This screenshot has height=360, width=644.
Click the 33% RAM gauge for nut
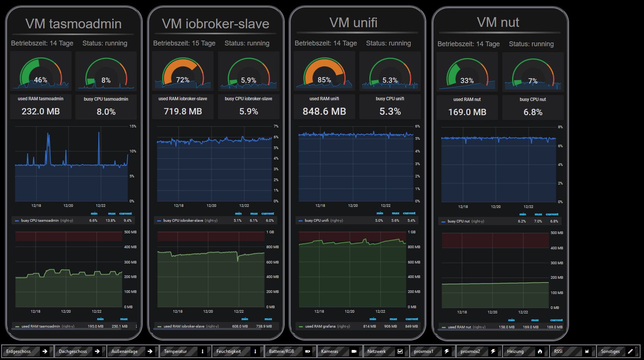(467, 72)
